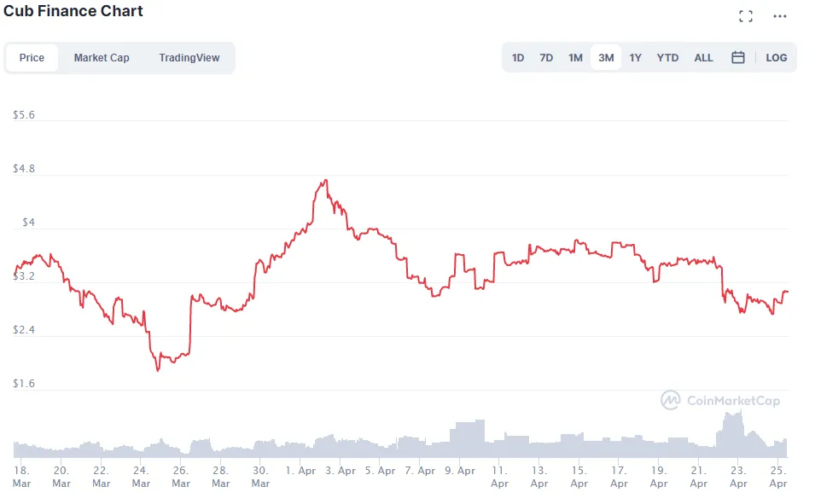Select the 3M time range
This screenshot has height=504, width=815.
point(606,58)
